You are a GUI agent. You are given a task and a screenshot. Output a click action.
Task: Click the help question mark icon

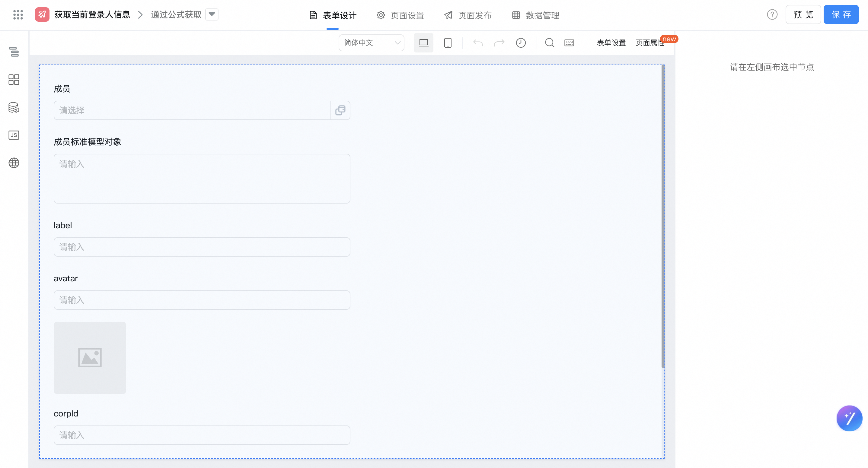point(772,14)
